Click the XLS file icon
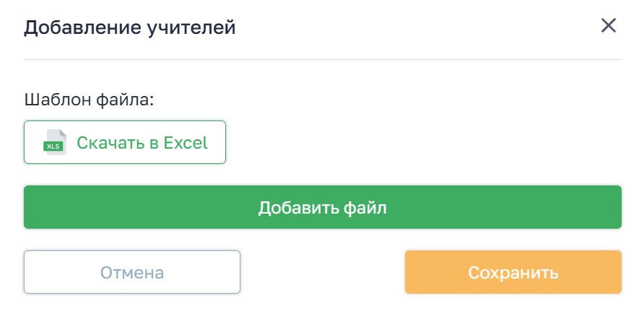 point(55,142)
